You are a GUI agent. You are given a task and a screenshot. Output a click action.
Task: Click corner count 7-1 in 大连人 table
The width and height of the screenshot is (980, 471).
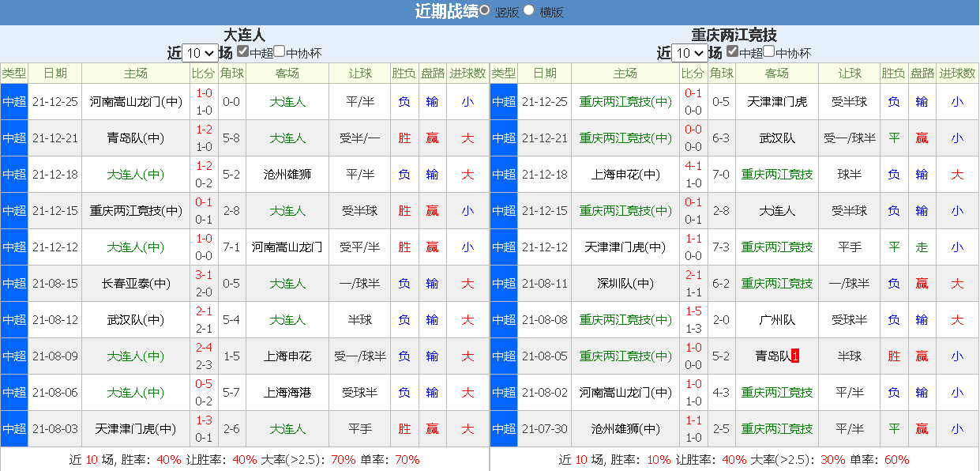coord(231,247)
